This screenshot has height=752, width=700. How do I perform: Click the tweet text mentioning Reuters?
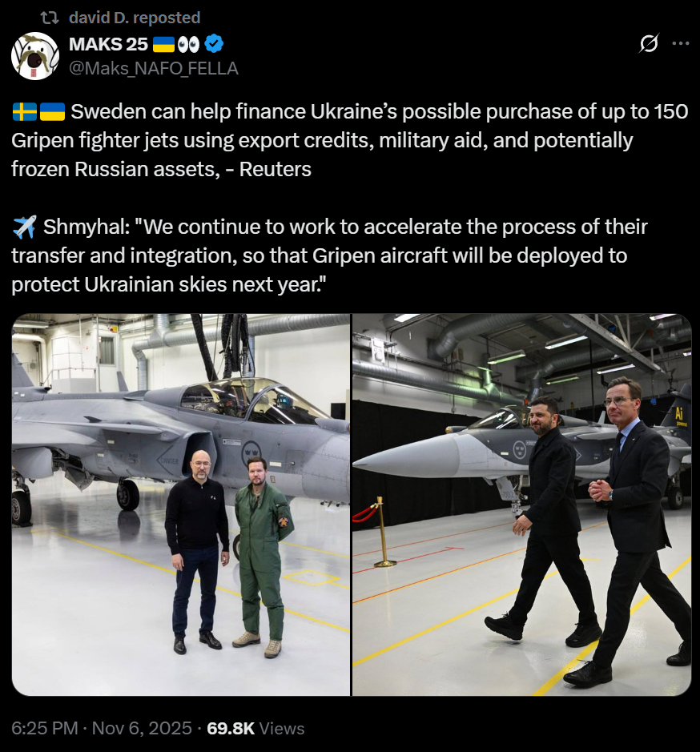(350, 140)
